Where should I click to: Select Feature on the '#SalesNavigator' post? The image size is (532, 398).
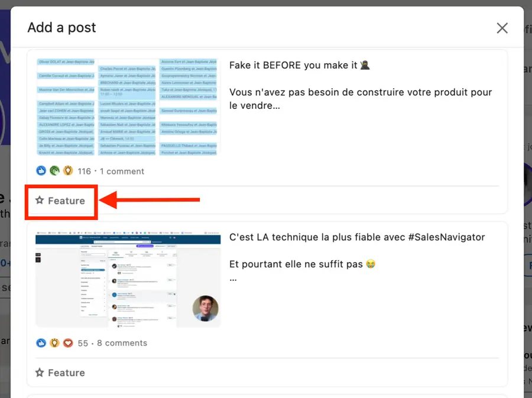pyautogui.click(x=60, y=373)
